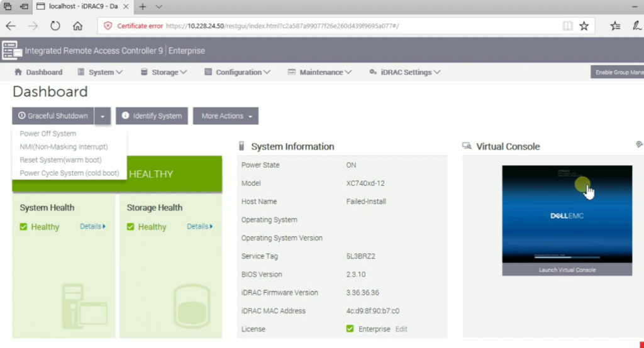The image size is (644, 348).
Task: Click the browser back arrow
Action: click(11, 26)
